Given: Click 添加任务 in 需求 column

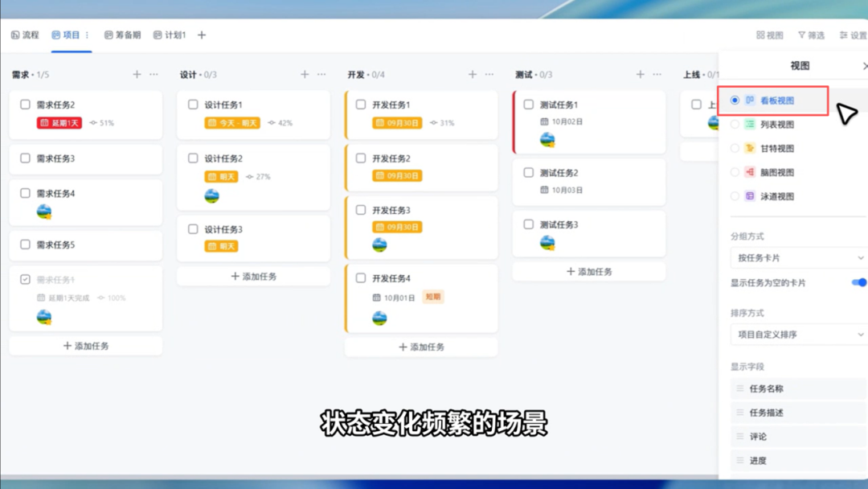Looking at the screenshot, I should click(x=86, y=346).
